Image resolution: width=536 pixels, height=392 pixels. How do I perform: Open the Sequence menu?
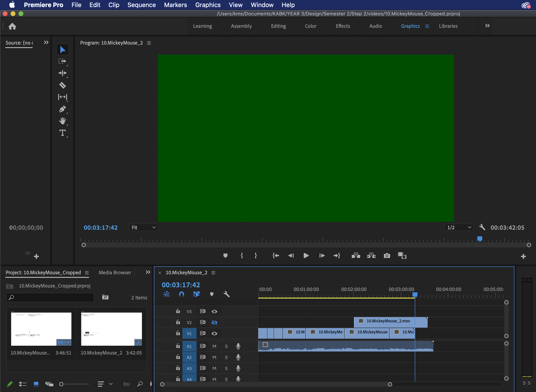[x=141, y=5]
